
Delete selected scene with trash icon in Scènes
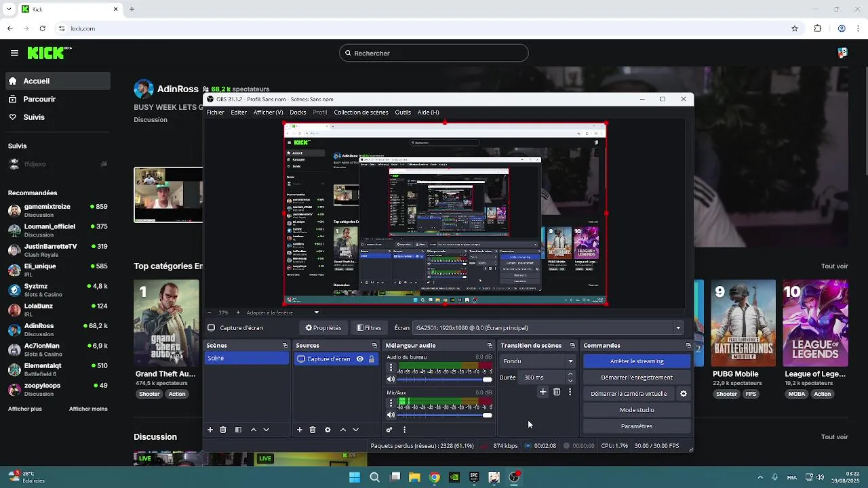pyautogui.click(x=223, y=430)
